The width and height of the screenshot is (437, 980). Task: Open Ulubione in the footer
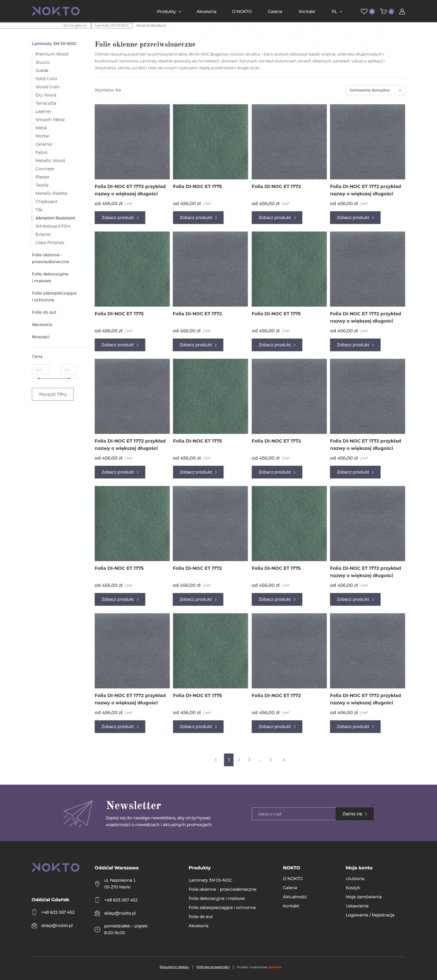point(355,879)
